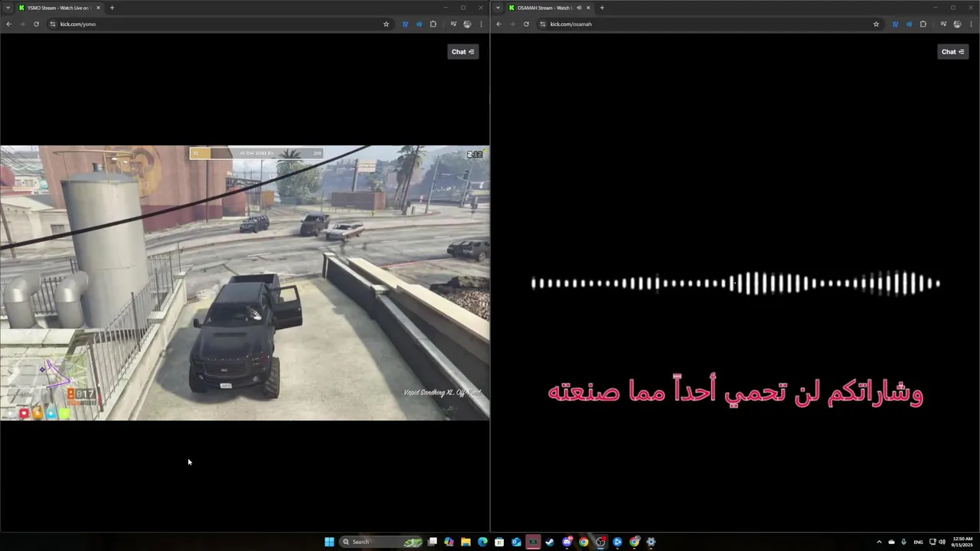Open tab search dropdown in YSMO window
The height and width of the screenshot is (551, 980).
[x=8, y=8]
